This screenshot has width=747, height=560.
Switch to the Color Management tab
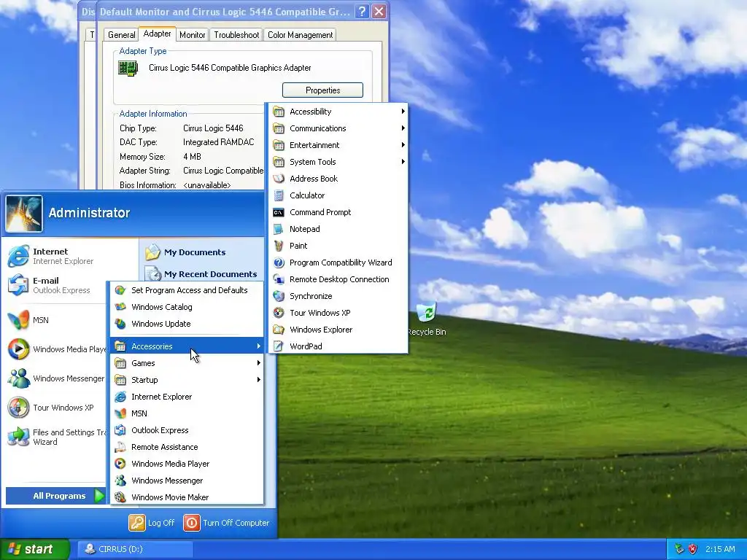300,35
